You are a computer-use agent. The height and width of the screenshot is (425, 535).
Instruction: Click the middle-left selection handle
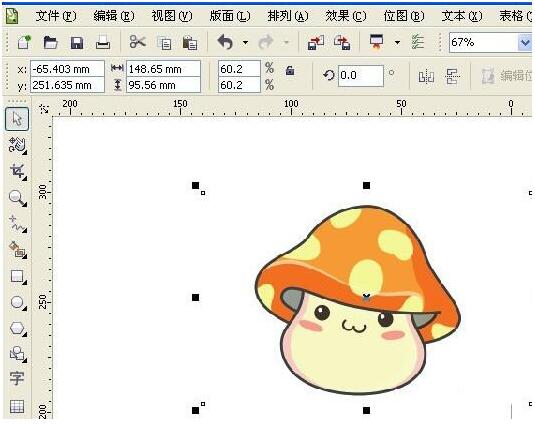pyautogui.click(x=195, y=297)
